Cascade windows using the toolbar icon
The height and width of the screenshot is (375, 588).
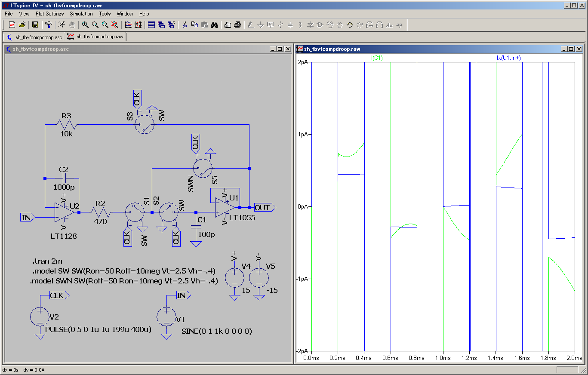tap(161, 25)
